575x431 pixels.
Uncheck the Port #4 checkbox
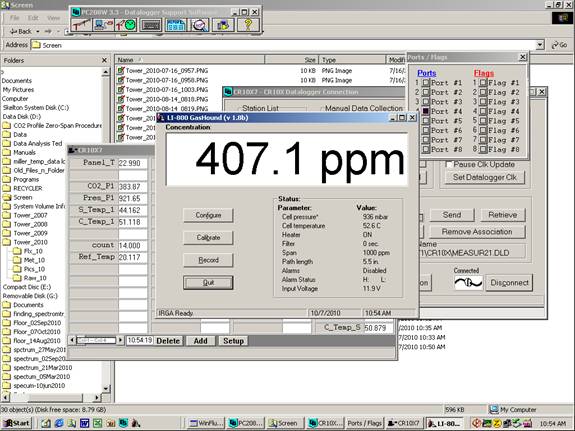425,111
